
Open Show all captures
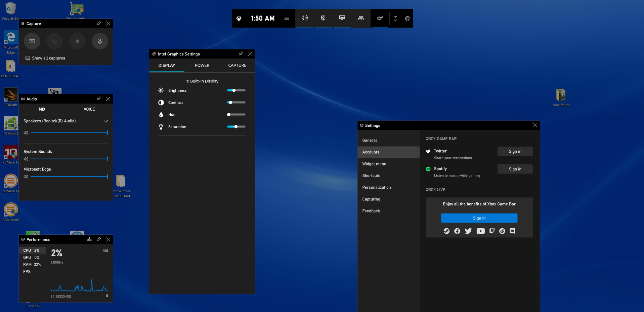tap(45, 58)
